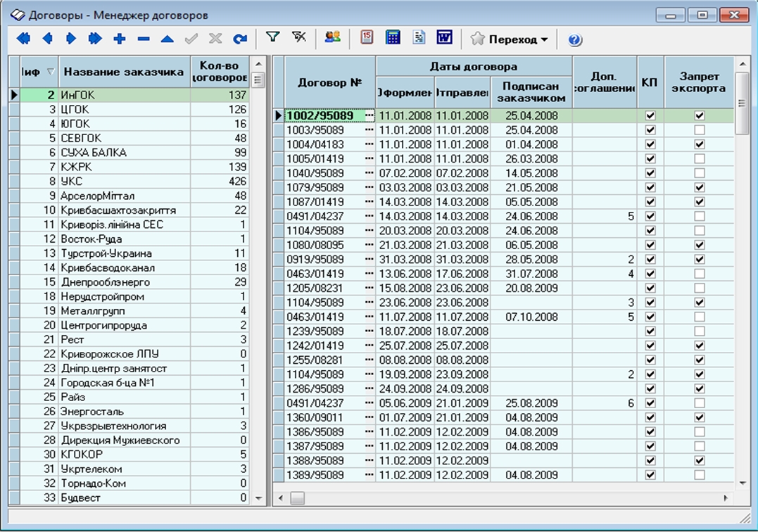This screenshot has height=532, width=758.
Task: Click the contracts grid horizontal scrollbar thumb
Action: pos(297,498)
